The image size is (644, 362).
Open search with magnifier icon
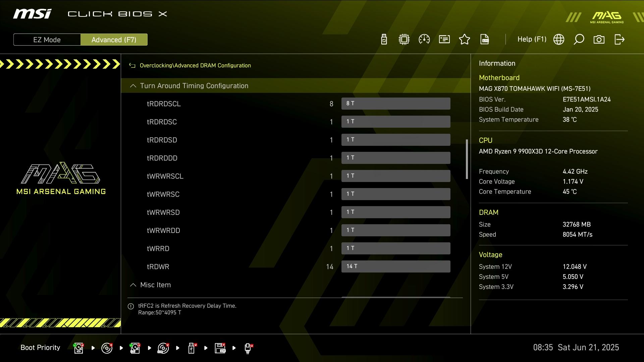(579, 40)
